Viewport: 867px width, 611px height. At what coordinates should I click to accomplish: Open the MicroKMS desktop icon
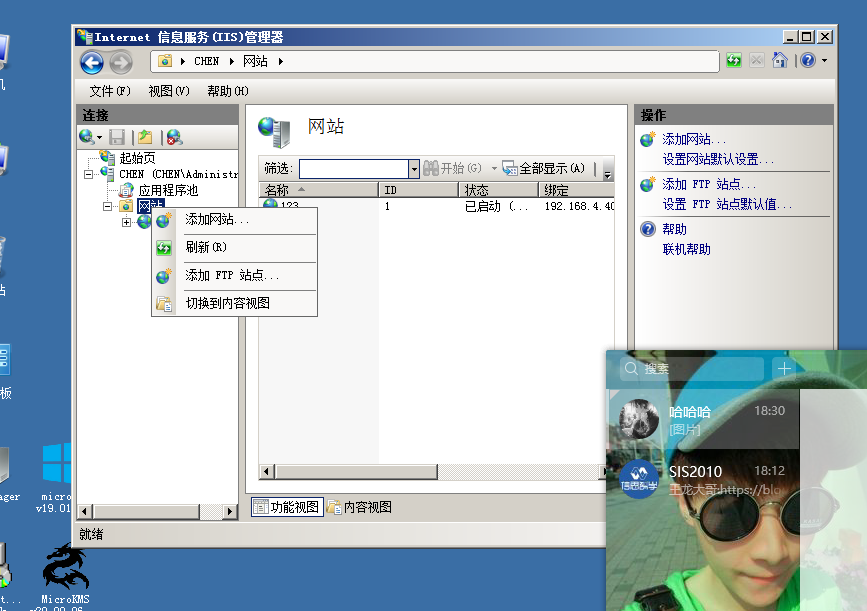point(65,574)
